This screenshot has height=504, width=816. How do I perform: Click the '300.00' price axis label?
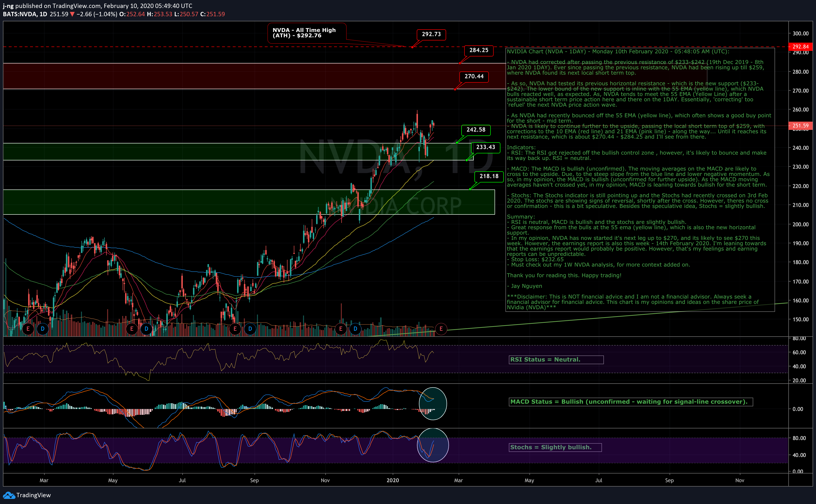800,33
